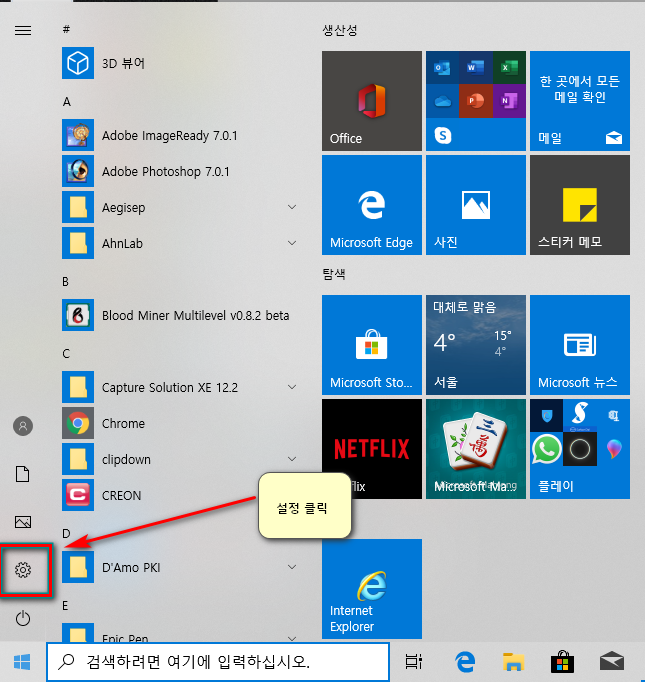Click the 'E' section letter header
The height and width of the screenshot is (682, 645).
(x=65, y=605)
